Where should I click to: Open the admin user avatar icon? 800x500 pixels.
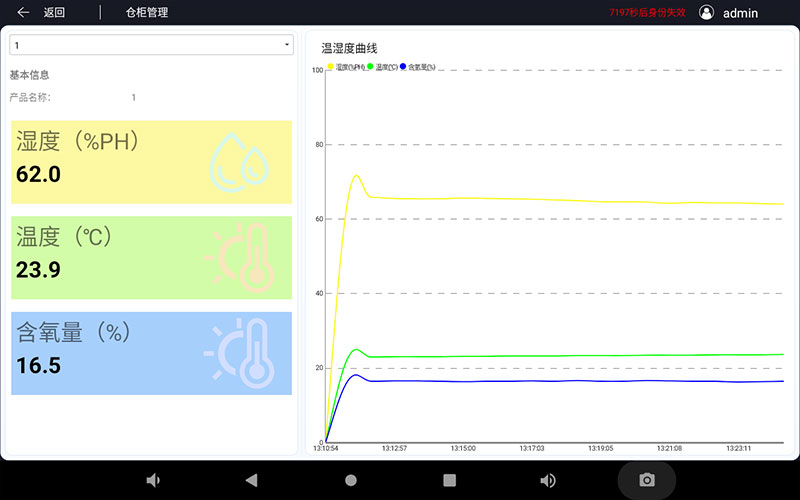click(x=707, y=13)
